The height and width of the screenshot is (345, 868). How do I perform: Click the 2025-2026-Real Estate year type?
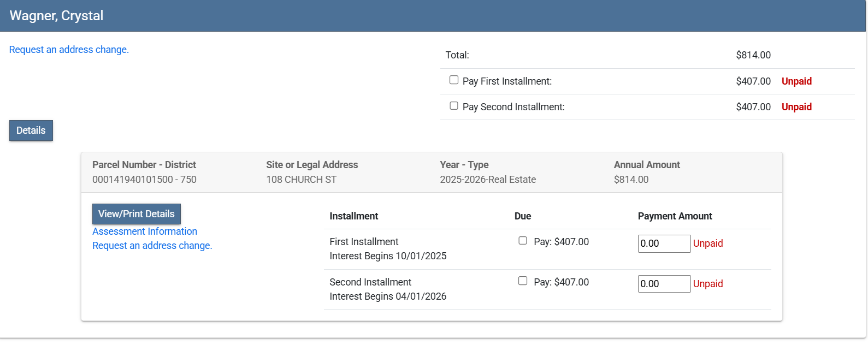coord(488,180)
